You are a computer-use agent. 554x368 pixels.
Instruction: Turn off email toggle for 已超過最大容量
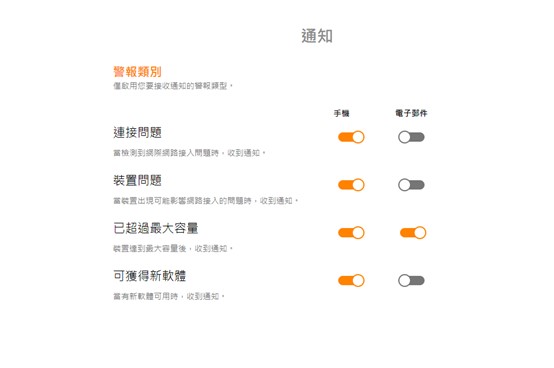pyautogui.click(x=413, y=233)
